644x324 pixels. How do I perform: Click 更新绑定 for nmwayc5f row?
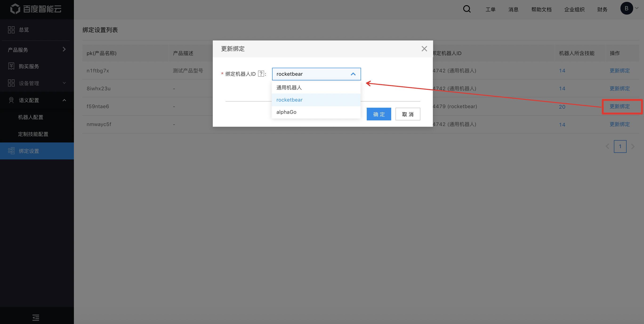[x=620, y=124]
